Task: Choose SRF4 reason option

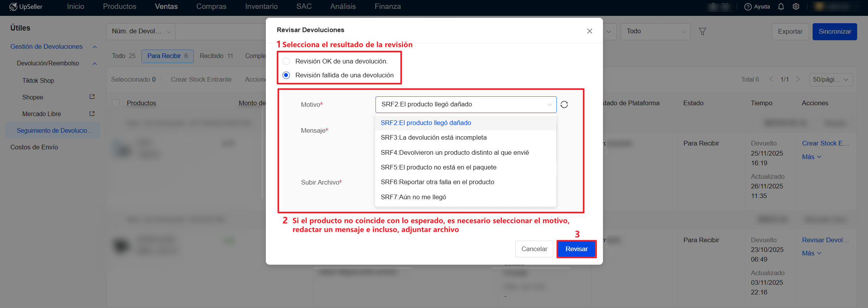Action: 455,152
